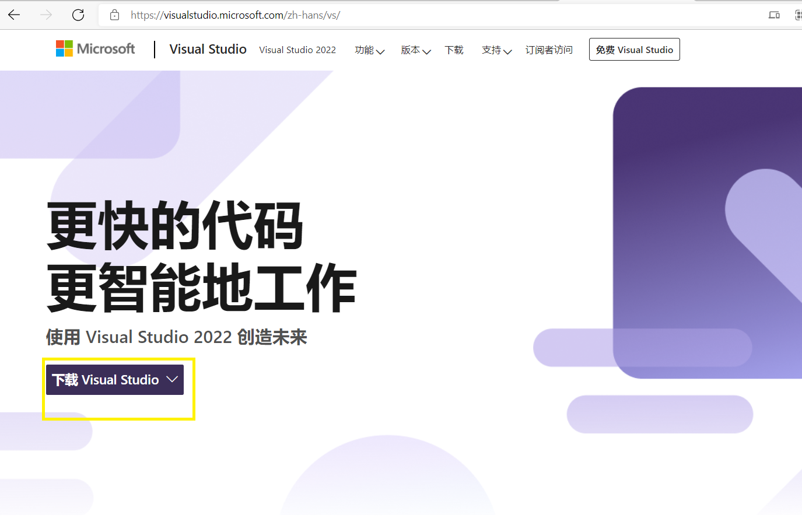Screen dimensions: 802x532
Task: Open the 订阅者访问 menu item
Action: point(548,50)
